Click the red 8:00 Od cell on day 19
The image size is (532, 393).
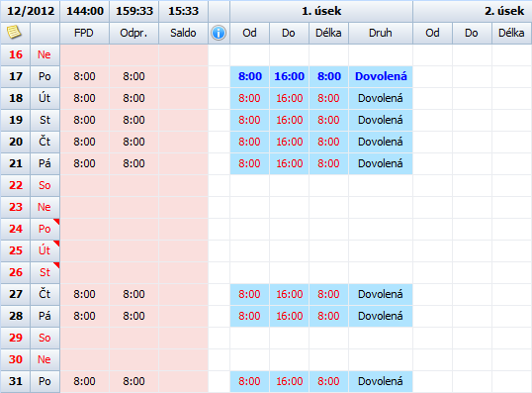point(250,120)
